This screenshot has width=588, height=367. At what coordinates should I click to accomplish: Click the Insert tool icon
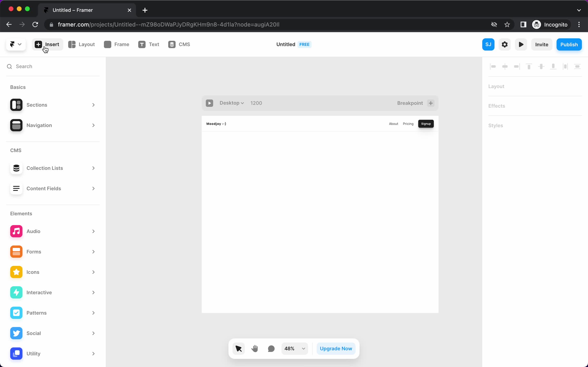tap(38, 44)
